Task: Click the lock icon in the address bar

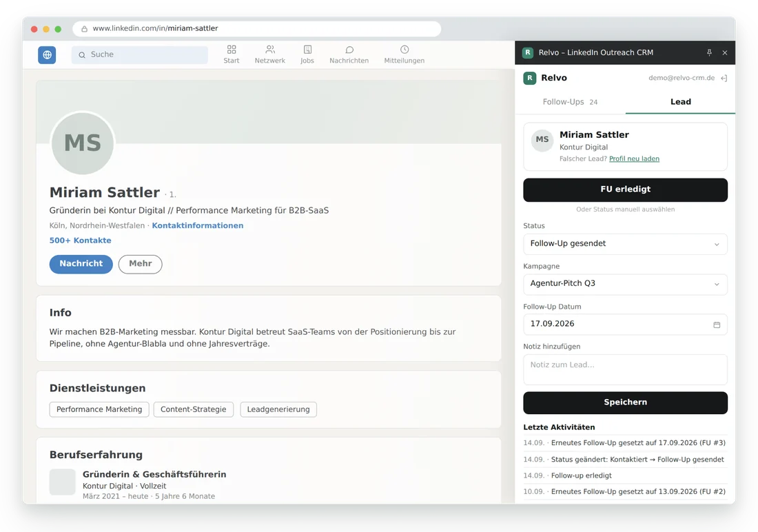Action: click(x=84, y=28)
